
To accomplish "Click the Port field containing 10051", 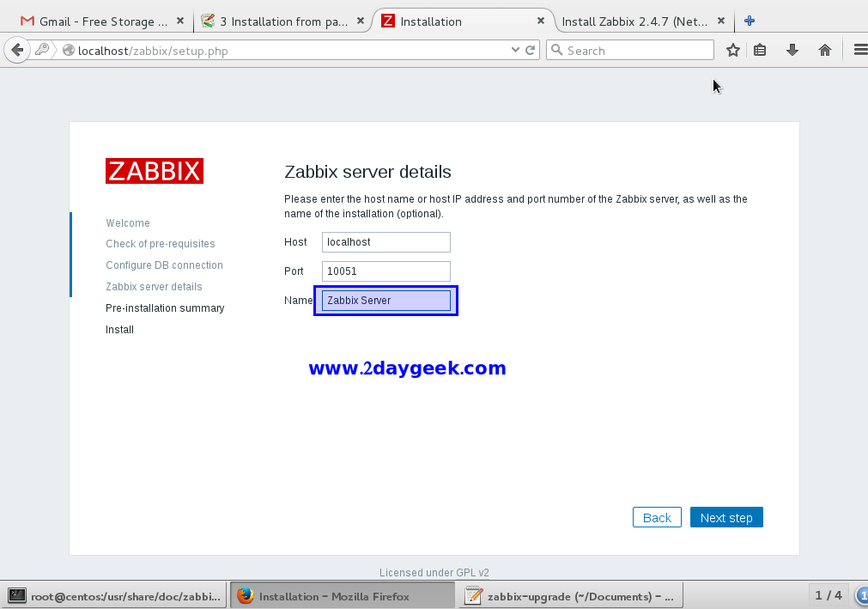I will click(x=386, y=271).
